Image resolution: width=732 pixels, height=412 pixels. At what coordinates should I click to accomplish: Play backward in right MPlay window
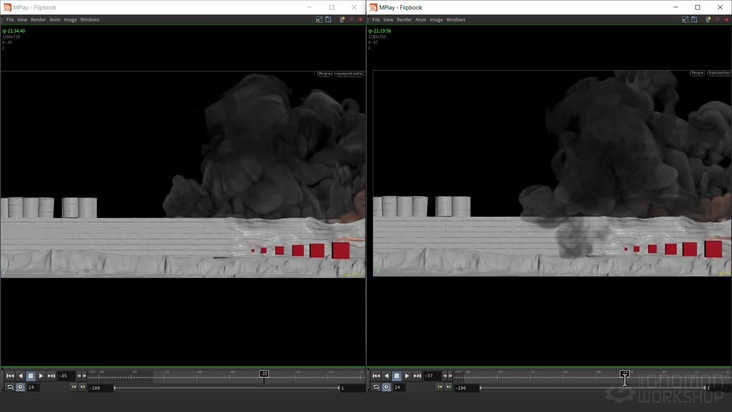387,376
